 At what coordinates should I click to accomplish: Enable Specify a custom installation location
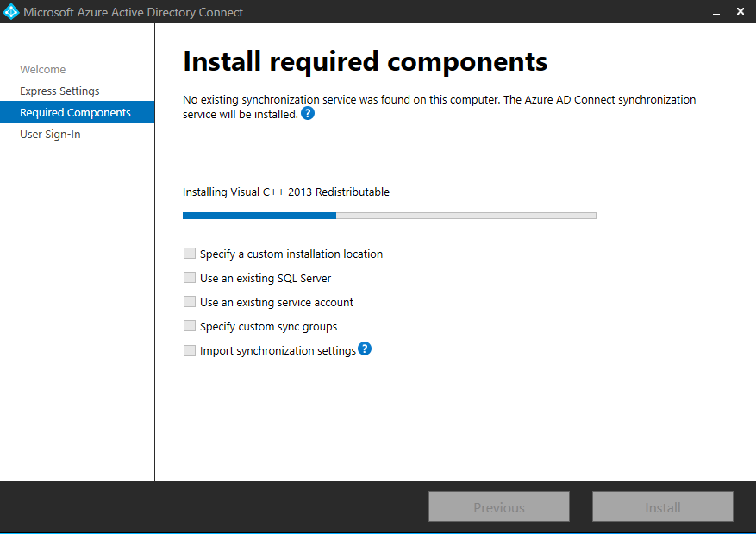coord(190,254)
